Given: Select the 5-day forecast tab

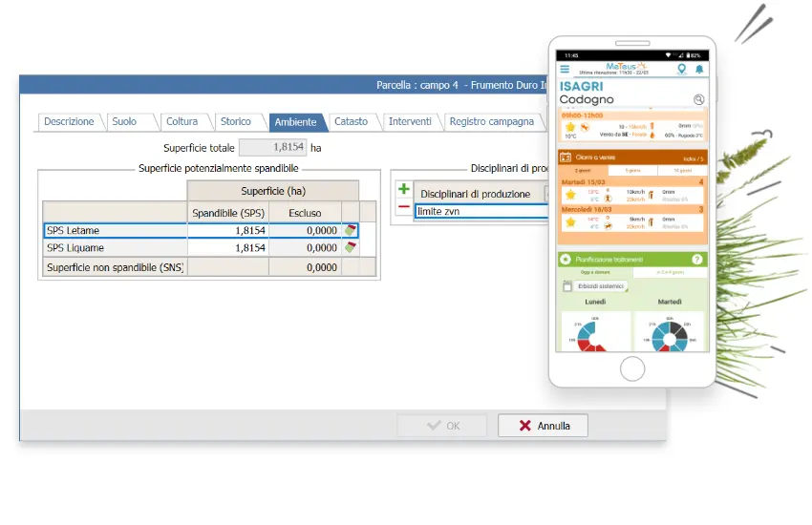Looking at the screenshot, I should click(632, 170).
